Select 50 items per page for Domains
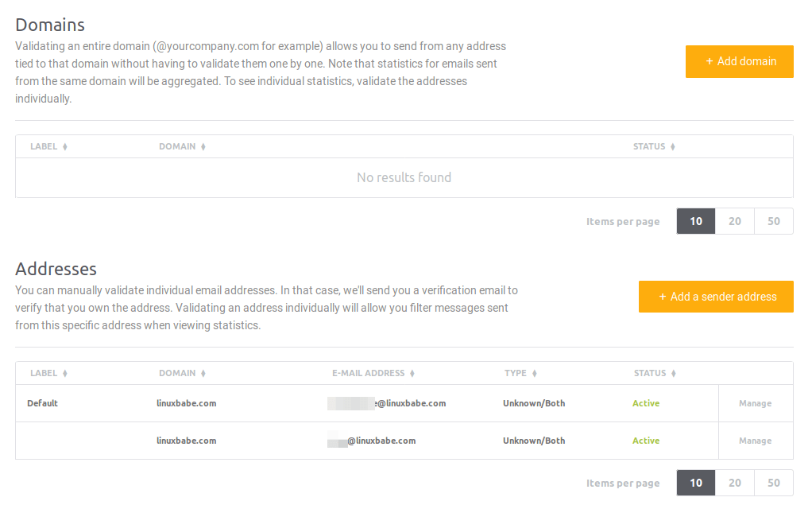 (774, 222)
